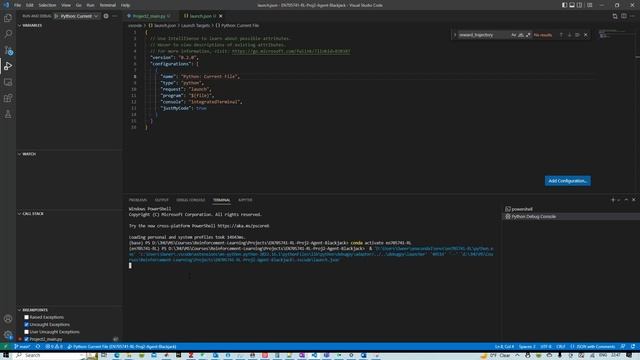640x360 pixels.
Task: Toggle User Uncaught Exceptions checkbox
Action: (27, 332)
